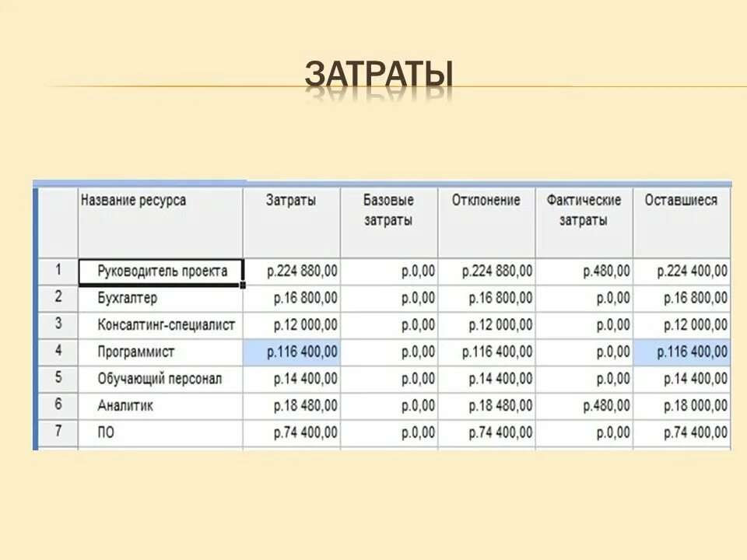Select Затраты value р.74 400,00 for ПО

[292, 433]
